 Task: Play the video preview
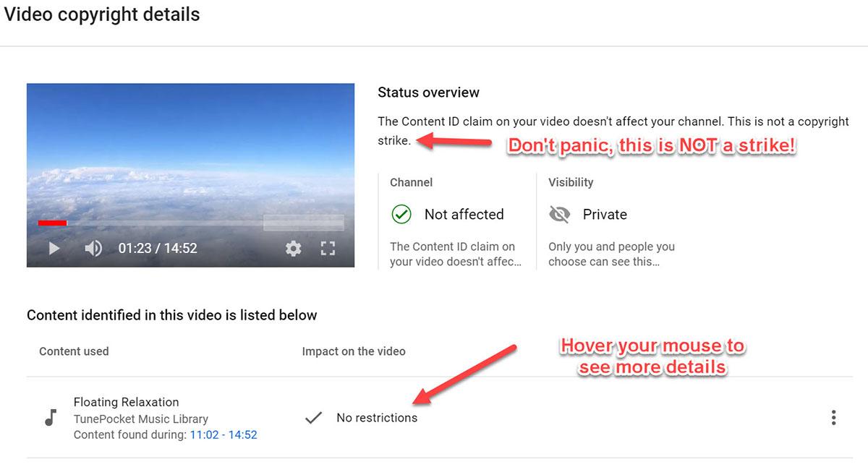coord(54,249)
